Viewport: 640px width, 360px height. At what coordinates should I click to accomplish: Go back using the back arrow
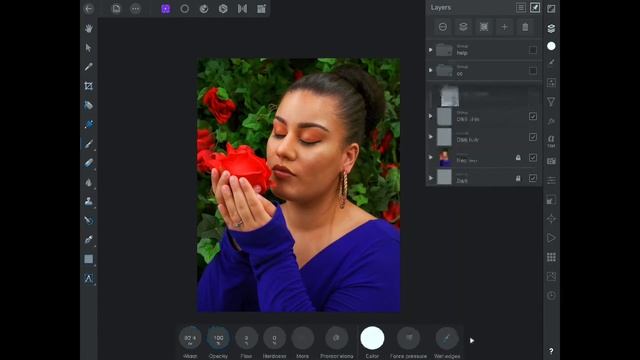tap(89, 9)
